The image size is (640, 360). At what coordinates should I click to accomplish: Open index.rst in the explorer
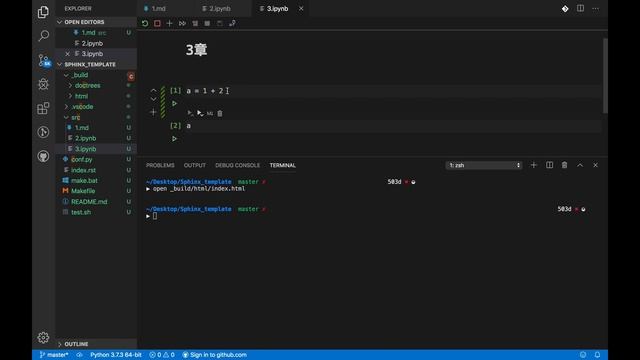pos(83,170)
